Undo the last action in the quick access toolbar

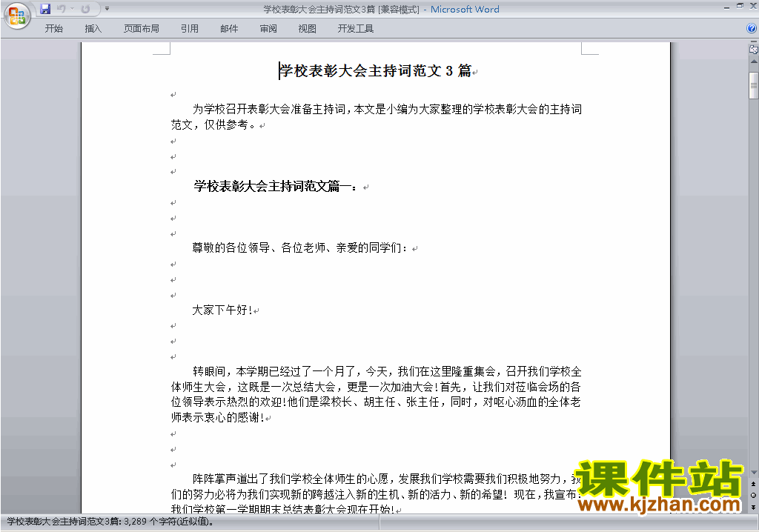61,9
